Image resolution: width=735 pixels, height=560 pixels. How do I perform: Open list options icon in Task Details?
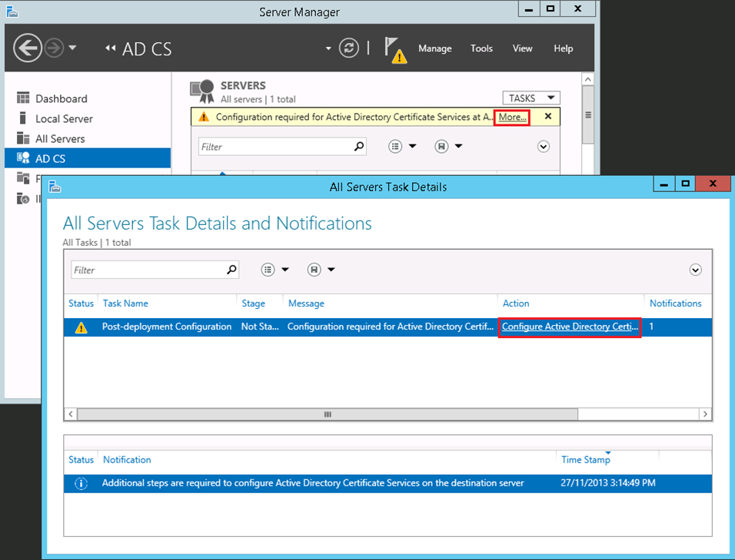(268, 270)
